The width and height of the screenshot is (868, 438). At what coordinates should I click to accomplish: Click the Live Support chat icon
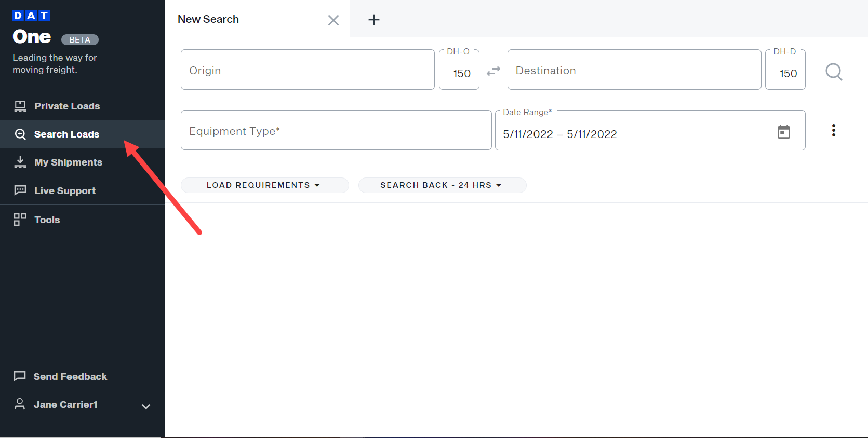20,190
